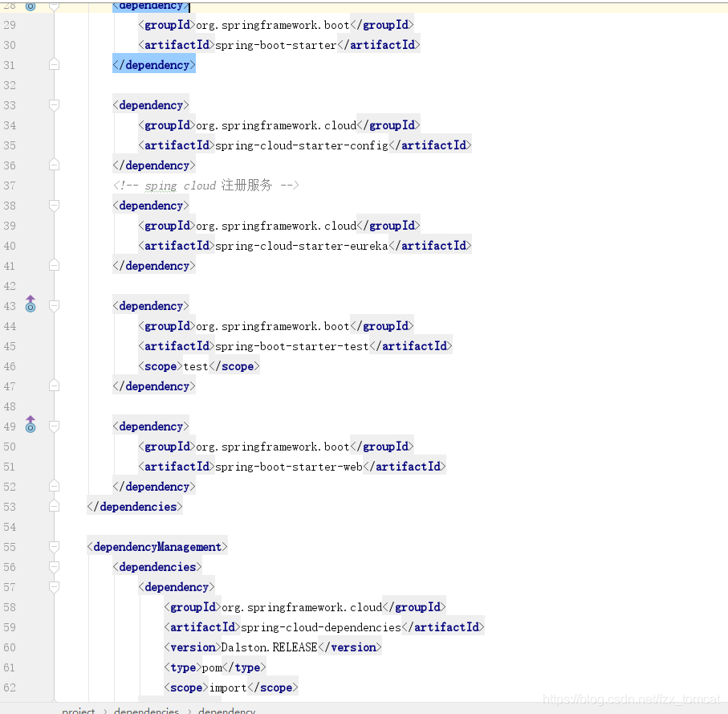The image size is (728, 714).
Task: Select last 'dependency' breadcrumb item
Action: tap(226, 710)
